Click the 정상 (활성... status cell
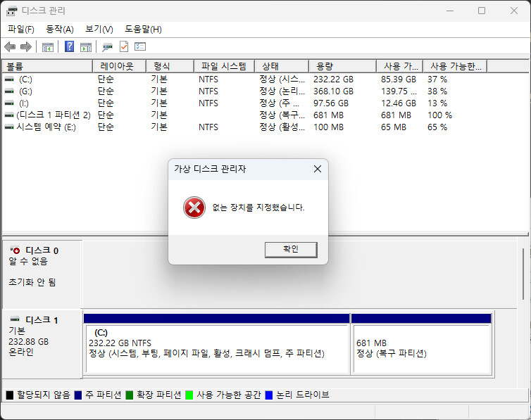531x420 pixels. (x=282, y=127)
